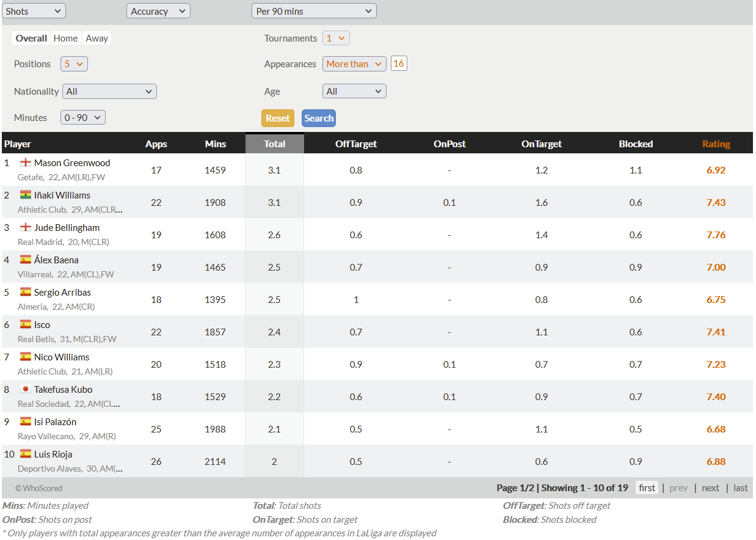Open the Shots category dropdown
This screenshot has width=756, height=540.
tap(34, 11)
